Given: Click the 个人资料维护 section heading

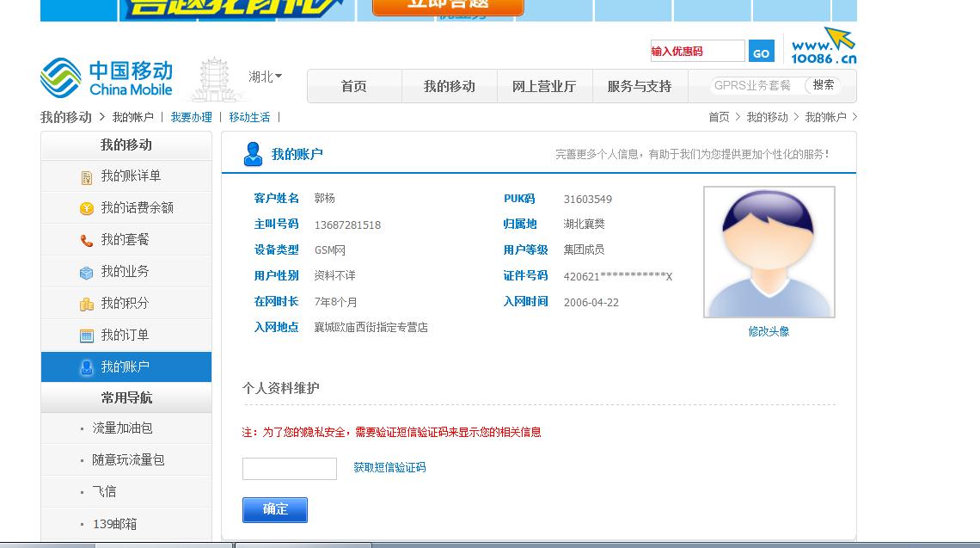Looking at the screenshot, I should pyautogui.click(x=280, y=389).
